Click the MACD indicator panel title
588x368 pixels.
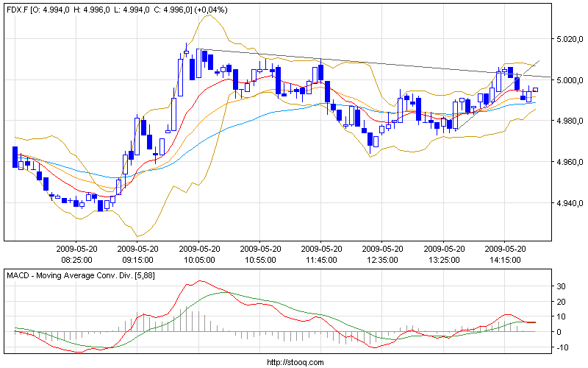(81, 275)
